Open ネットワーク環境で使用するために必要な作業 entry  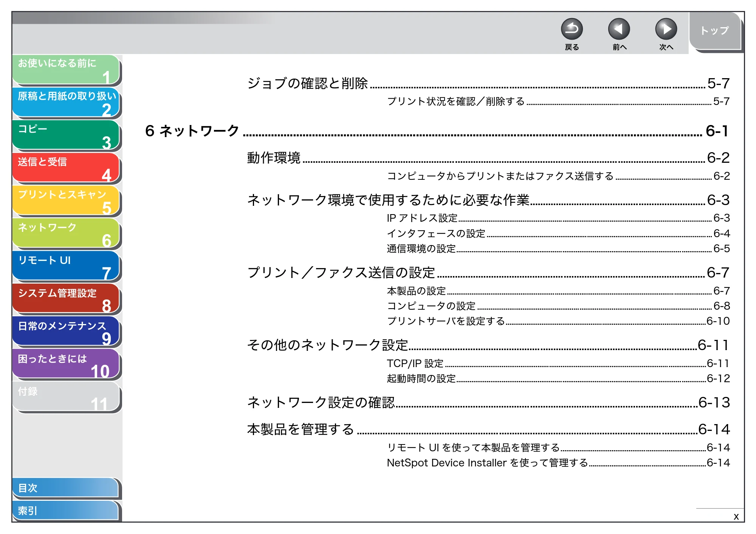(488, 200)
